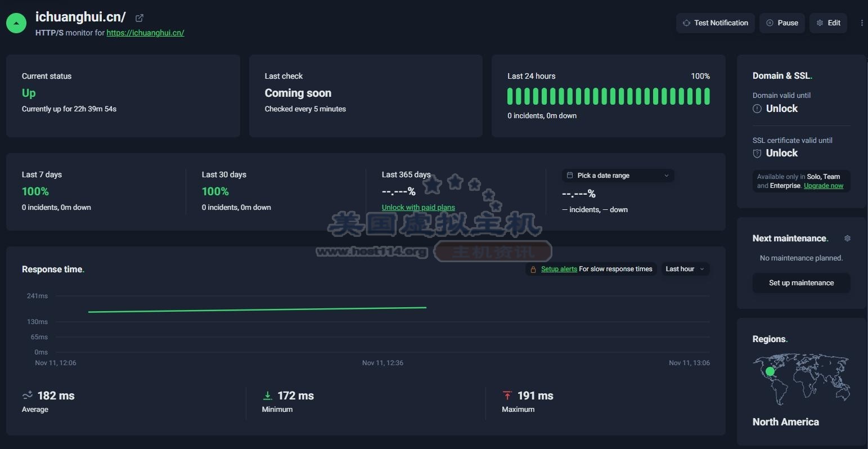This screenshot has width=868, height=449.
Task: Click the three-dot more options icon
Action: [x=861, y=23]
